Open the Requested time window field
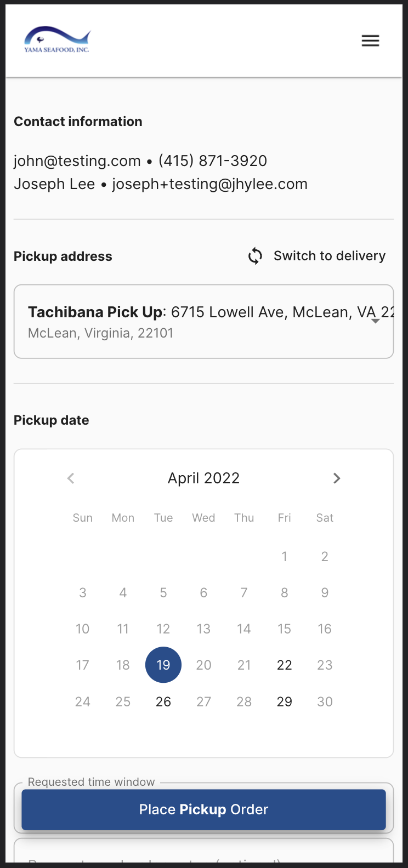The height and width of the screenshot is (868, 408). pos(203,786)
